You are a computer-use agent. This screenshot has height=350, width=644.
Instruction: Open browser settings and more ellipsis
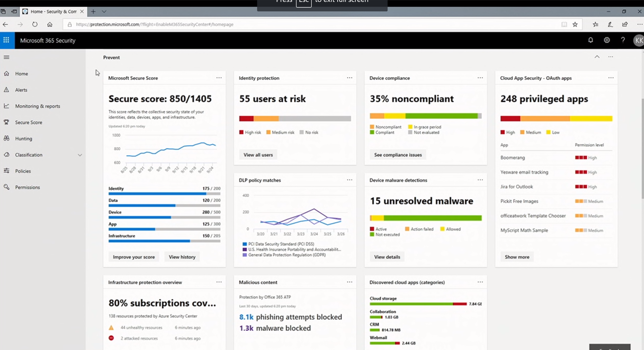click(640, 24)
